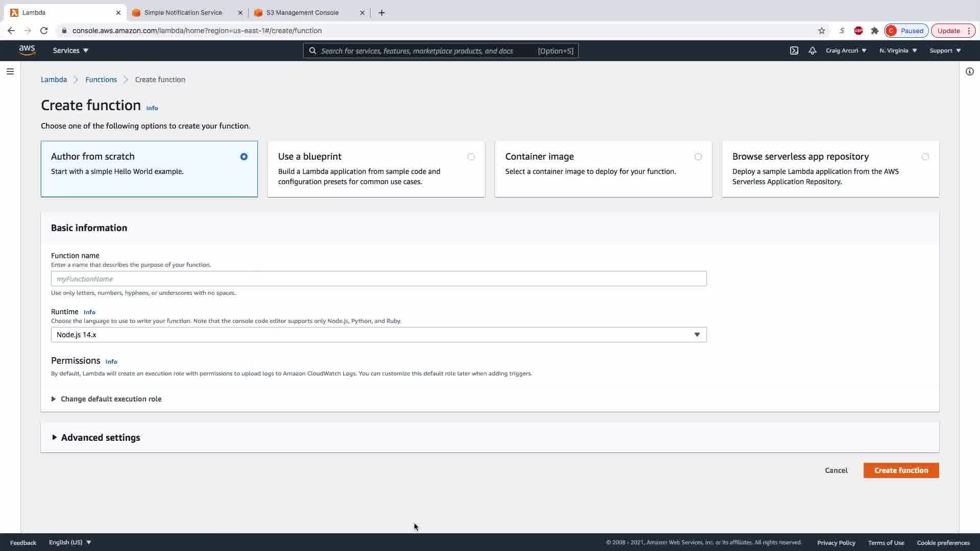Screen dimensions: 980x551
Task: Open the Functions breadcrumb link
Action: 101,80
